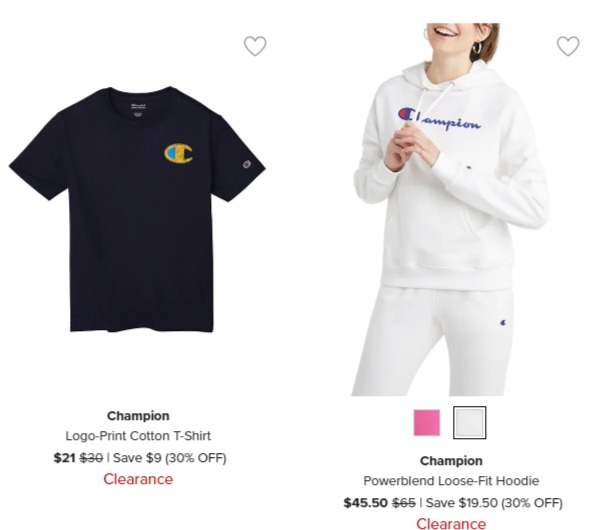Click the Save $19.50 (30% OFF) text
This screenshot has width=606, height=530.
tap(494, 503)
